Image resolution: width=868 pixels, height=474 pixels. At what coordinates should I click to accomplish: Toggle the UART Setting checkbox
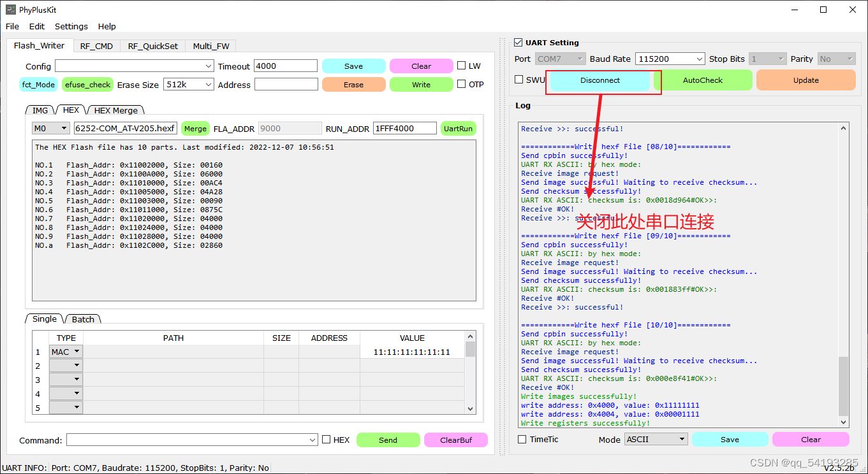point(519,43)
